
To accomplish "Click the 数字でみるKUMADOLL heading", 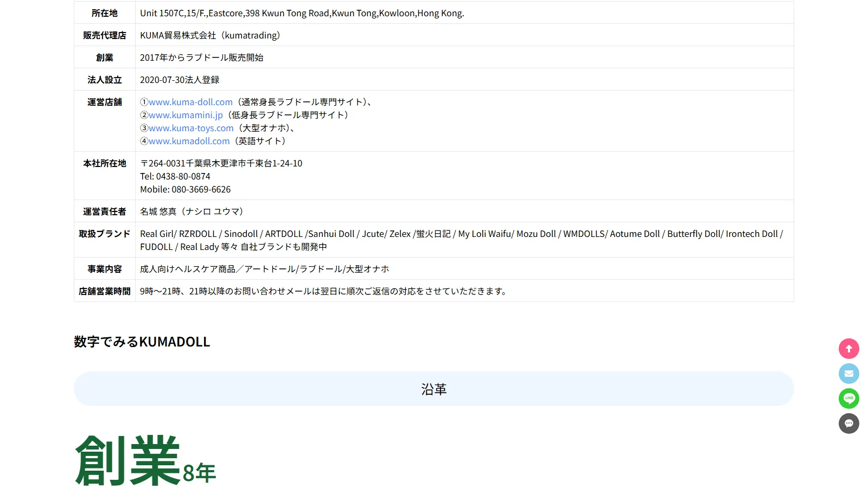I will (x=142, y=342).
